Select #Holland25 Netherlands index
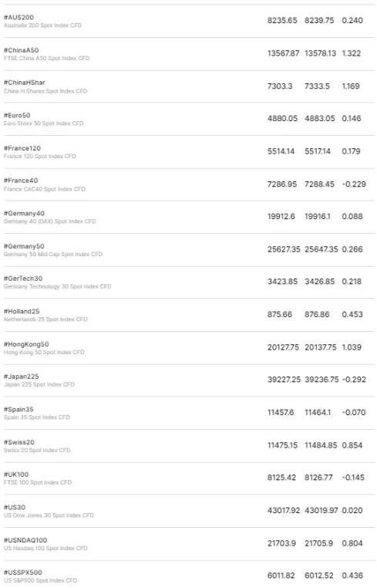 point(188,315)
